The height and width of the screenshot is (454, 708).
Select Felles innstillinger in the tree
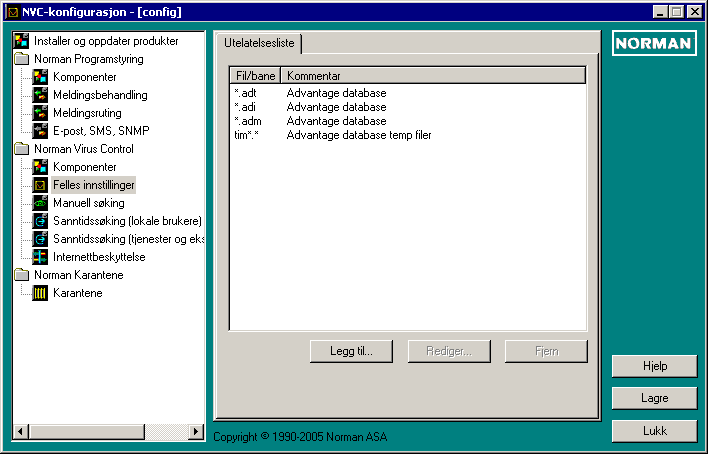(93, 185)
